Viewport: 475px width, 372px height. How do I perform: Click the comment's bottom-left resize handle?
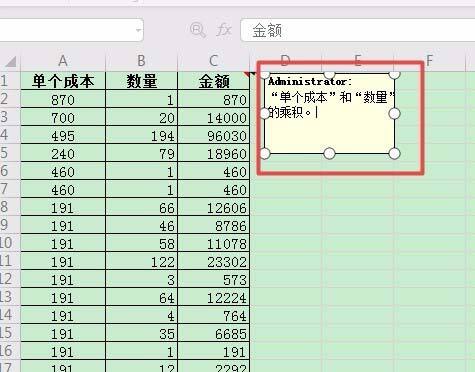click(x=264, y=153)
